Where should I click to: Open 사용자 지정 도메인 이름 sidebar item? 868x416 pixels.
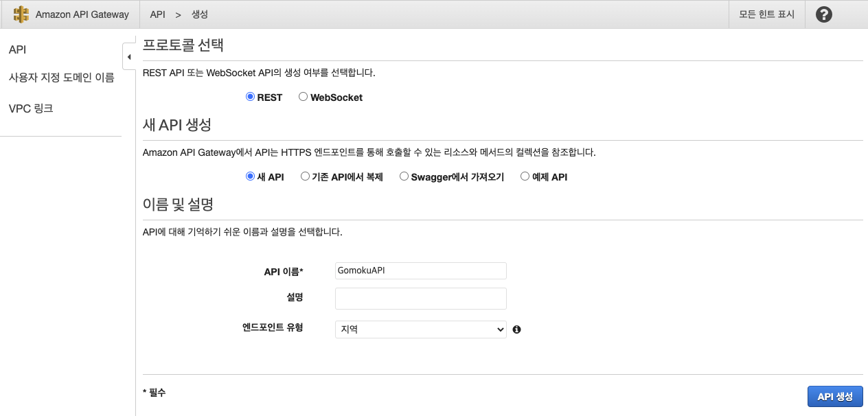pyautogui.click(x=61, y=78)
